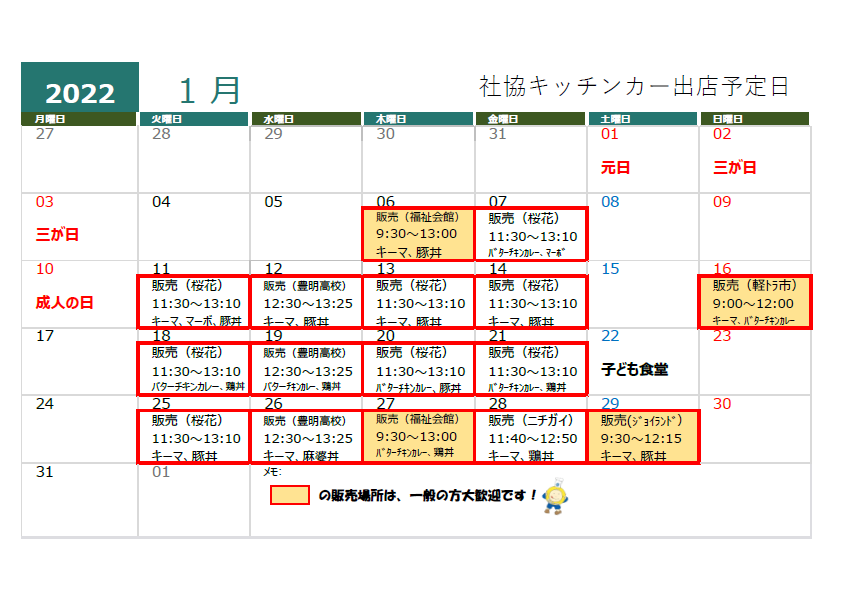
Task: Click the 2022 year header box
Action: (x=80, y=91)
